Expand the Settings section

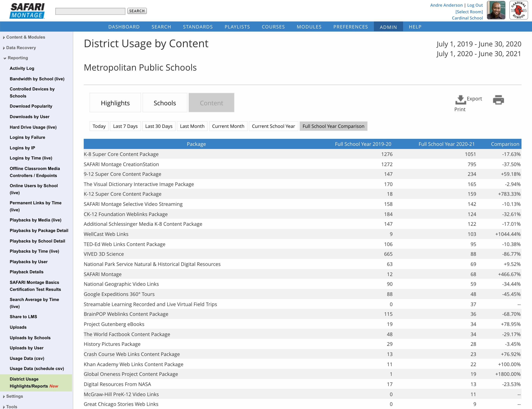click(14, 396)
